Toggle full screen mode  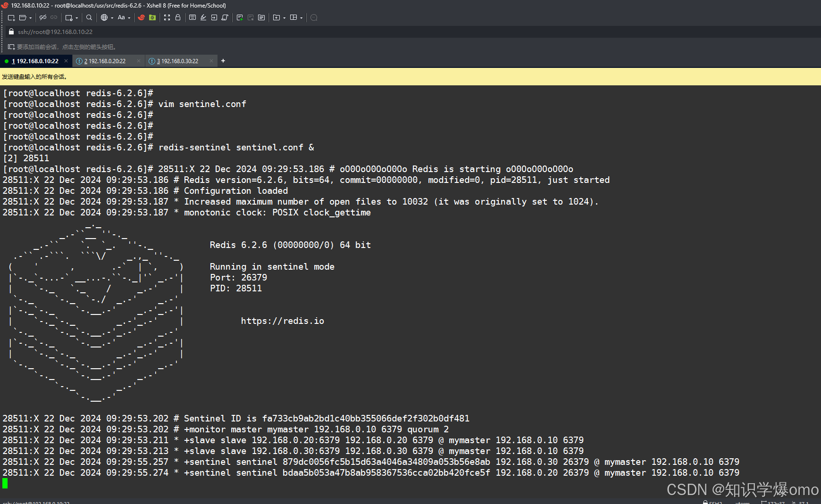coord(167,17)
